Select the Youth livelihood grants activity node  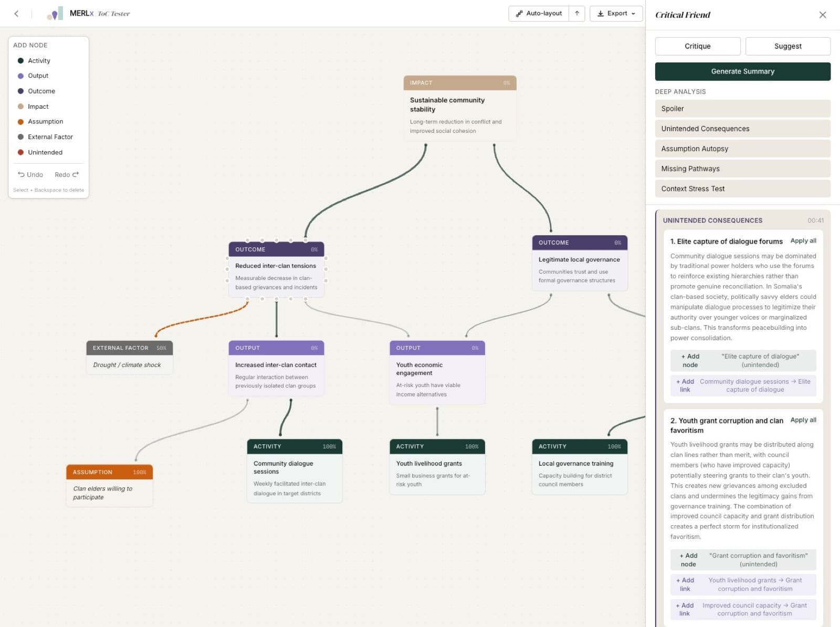point(437,467)
